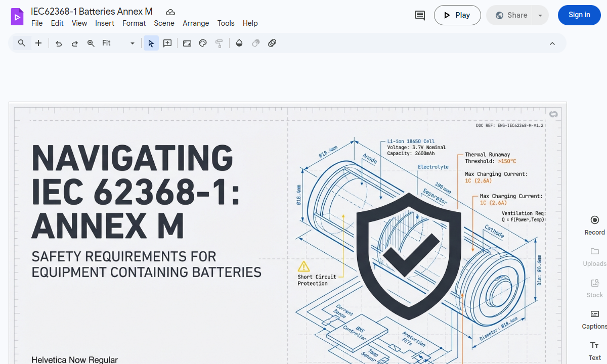Redo the last action
The image size is (607, 364).
click(74, 43)
